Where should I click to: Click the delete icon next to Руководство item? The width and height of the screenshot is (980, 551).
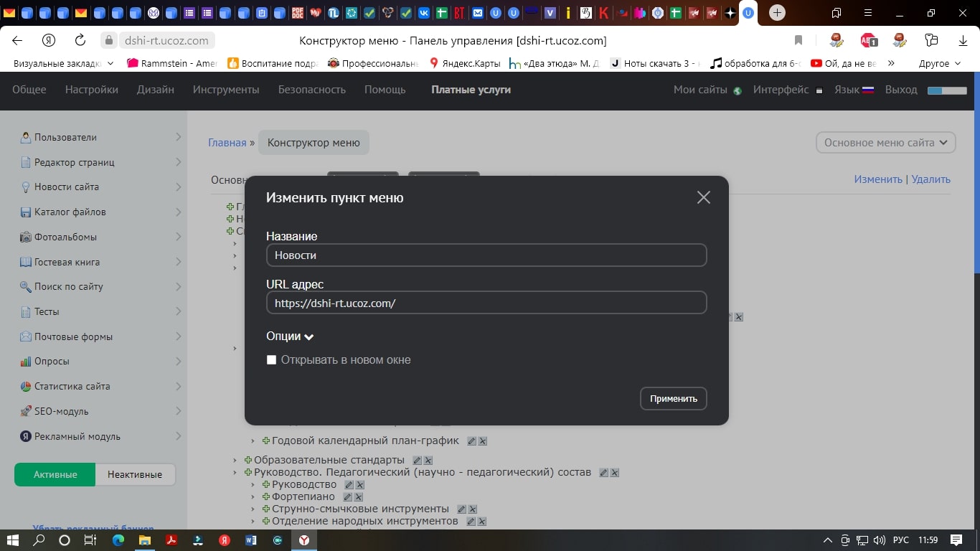click(360, 485)
